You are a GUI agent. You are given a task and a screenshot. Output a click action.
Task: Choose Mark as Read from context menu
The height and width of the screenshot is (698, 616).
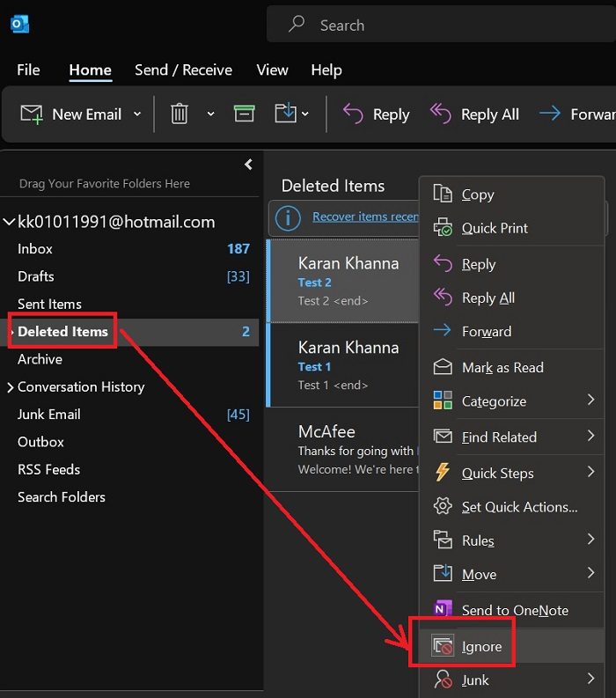502,368
